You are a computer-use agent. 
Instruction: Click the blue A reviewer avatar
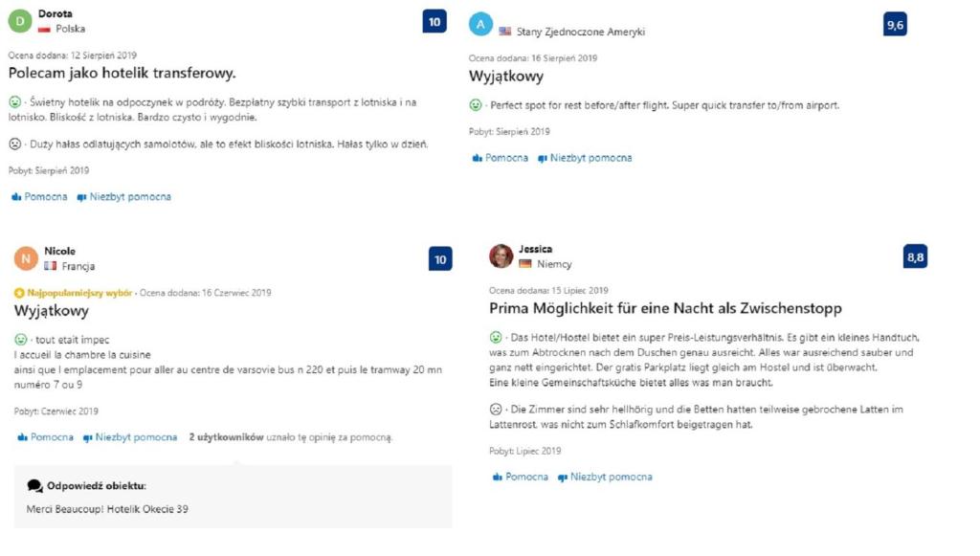(480, 24)
